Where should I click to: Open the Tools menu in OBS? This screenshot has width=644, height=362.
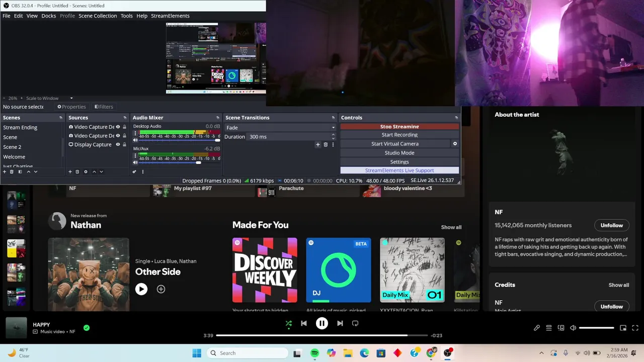tap(127, 16)
